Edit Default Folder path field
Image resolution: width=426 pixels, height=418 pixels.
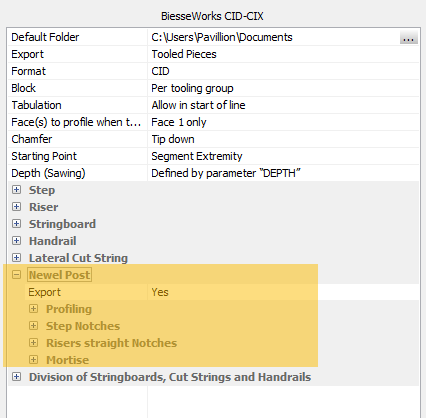pyautogui.click(x=274, y=37)
